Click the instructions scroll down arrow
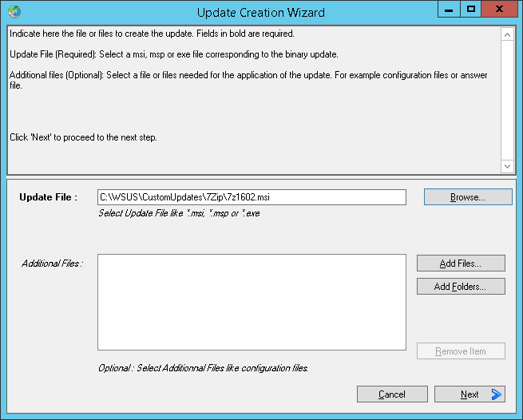The width and height of the screenshot is (523, 420). [507, 166]
